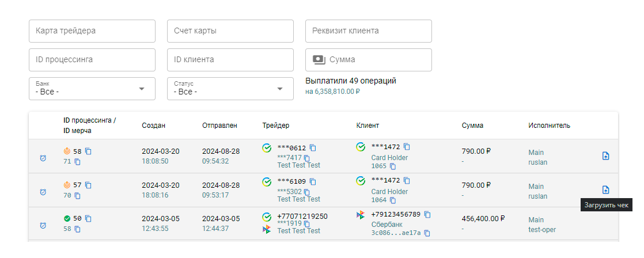644x258 pixels.
Task: Click alarm clock icon in ID 50 row
Action: 43,225
